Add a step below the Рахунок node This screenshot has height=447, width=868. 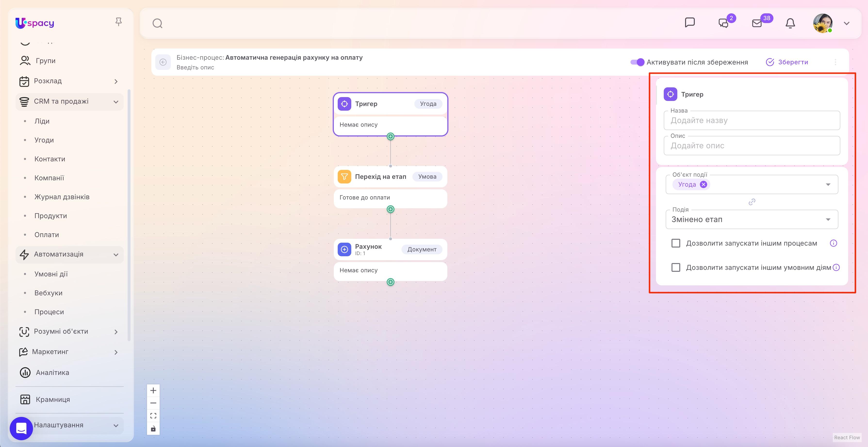tap(391, 282)
